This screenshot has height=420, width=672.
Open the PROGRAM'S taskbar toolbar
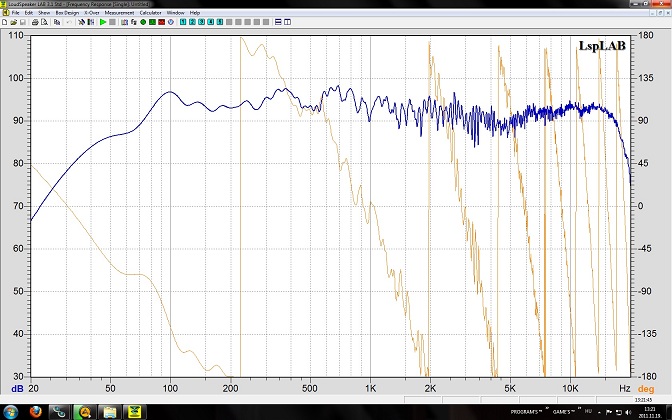coord(524,412)
